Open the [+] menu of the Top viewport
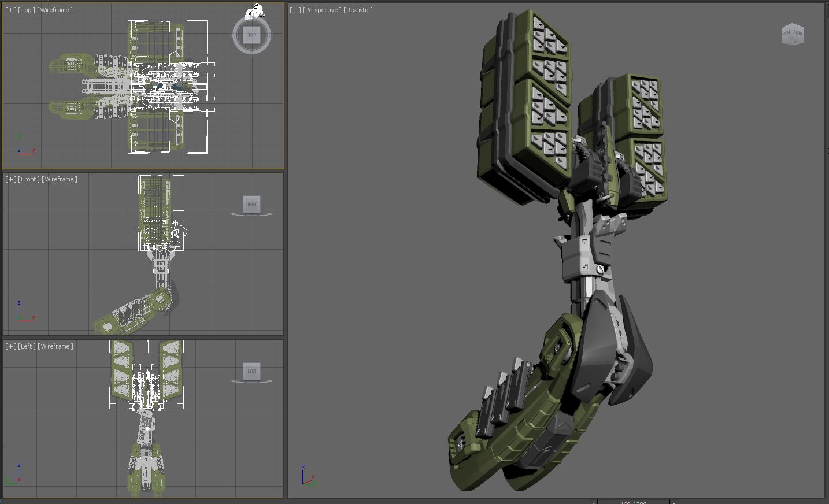The image size is (829, 504). point(11,10)
